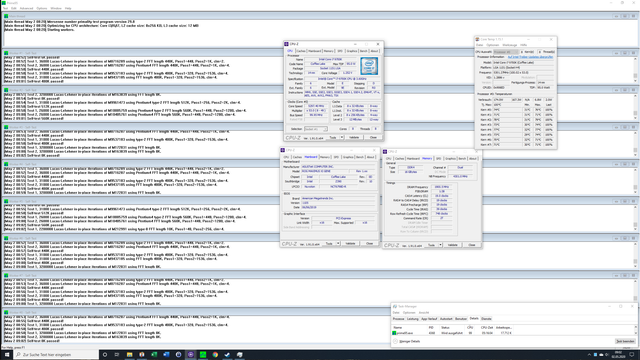The height and width of the screenshot is (360, 640).
Task: Click scroll-up arrow in Worker #1 window
Action: pos(635,59)
